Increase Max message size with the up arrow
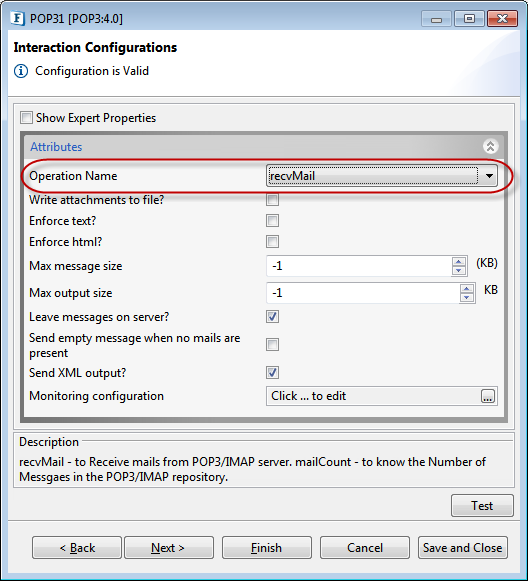This screenshot has width=528, height=581. pyautogui.click(x=459, y=262)
